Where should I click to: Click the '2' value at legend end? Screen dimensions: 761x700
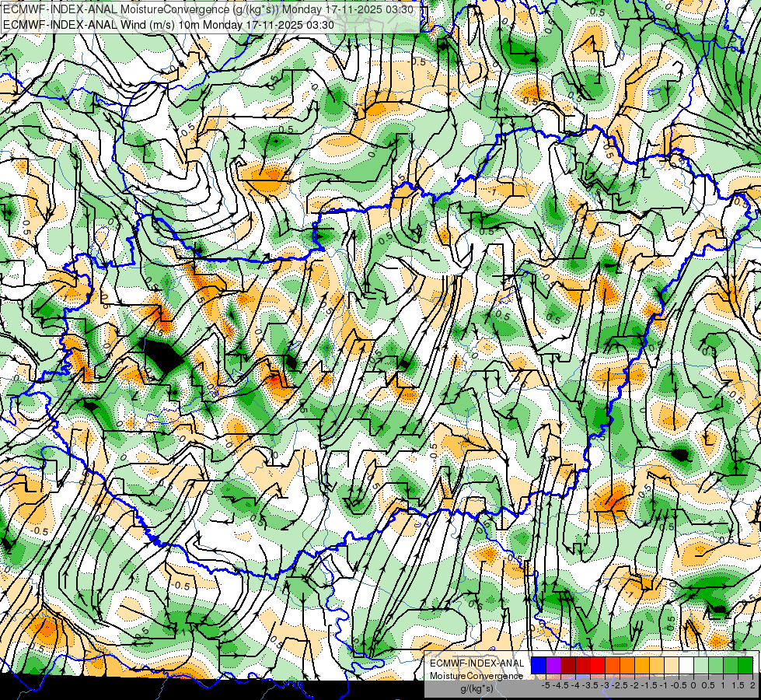752,685
